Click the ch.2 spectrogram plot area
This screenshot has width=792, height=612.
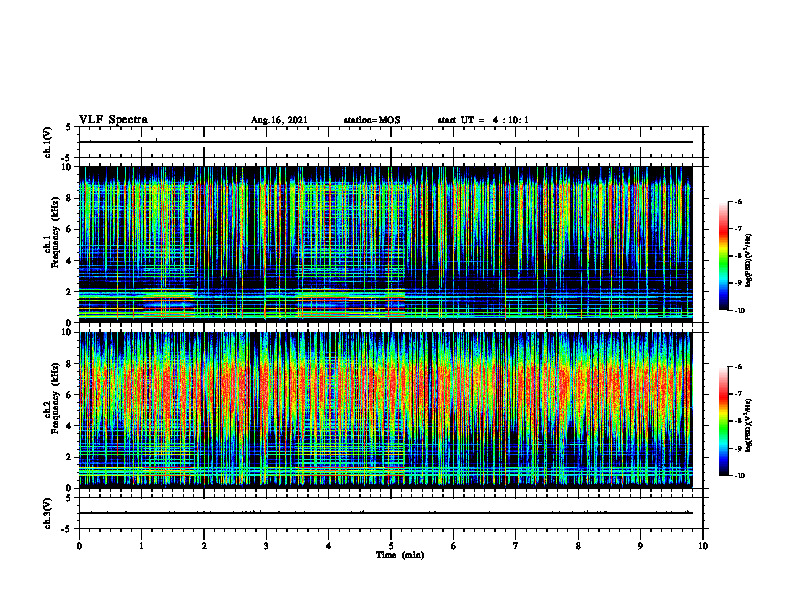(386, 410)
